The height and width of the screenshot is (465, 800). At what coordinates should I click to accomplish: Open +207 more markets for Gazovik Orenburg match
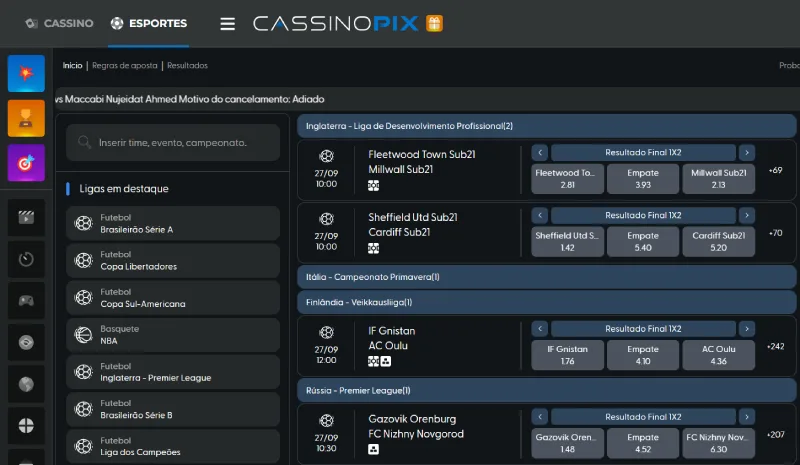(x=776, y=434)
